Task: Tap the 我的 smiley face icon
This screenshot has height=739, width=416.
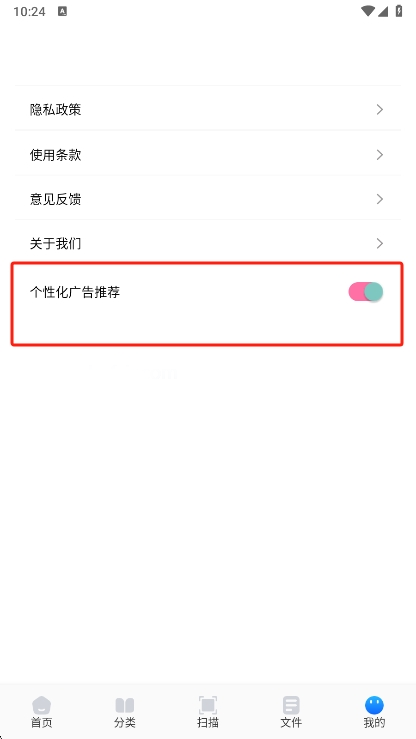Action: coord(374,705)
